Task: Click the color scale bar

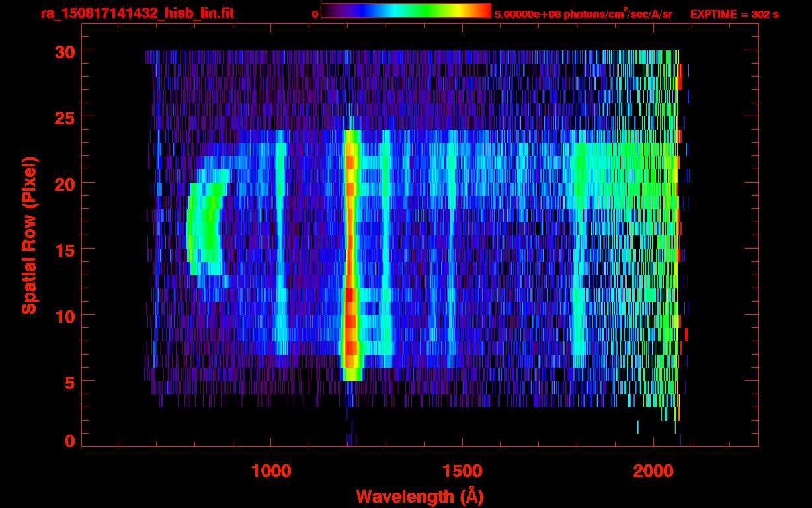Action: tap(406, 11)
